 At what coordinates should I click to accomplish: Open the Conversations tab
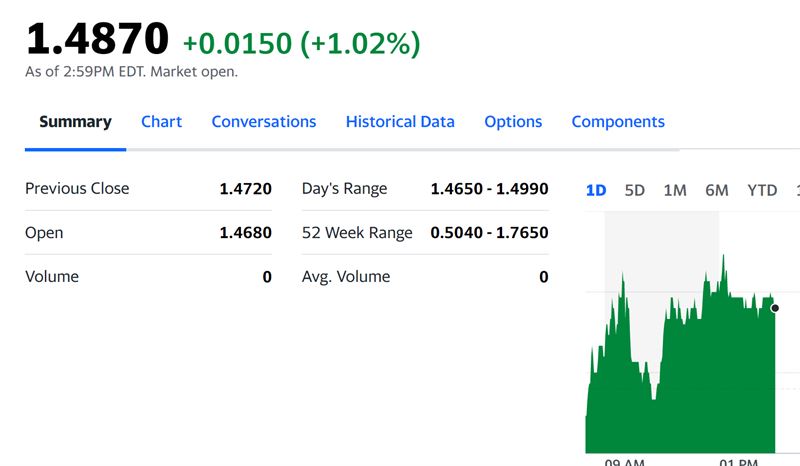(x=264, y=121)
